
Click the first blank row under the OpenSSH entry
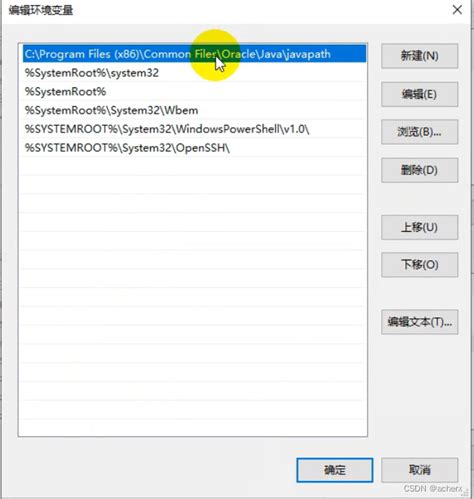[194, 166]
